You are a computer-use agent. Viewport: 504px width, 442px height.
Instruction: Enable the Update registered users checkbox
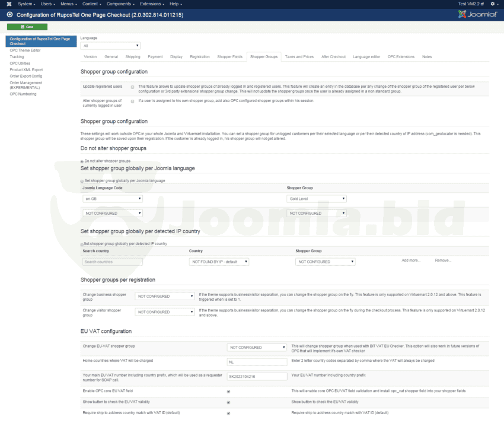(x=132, y=87)
